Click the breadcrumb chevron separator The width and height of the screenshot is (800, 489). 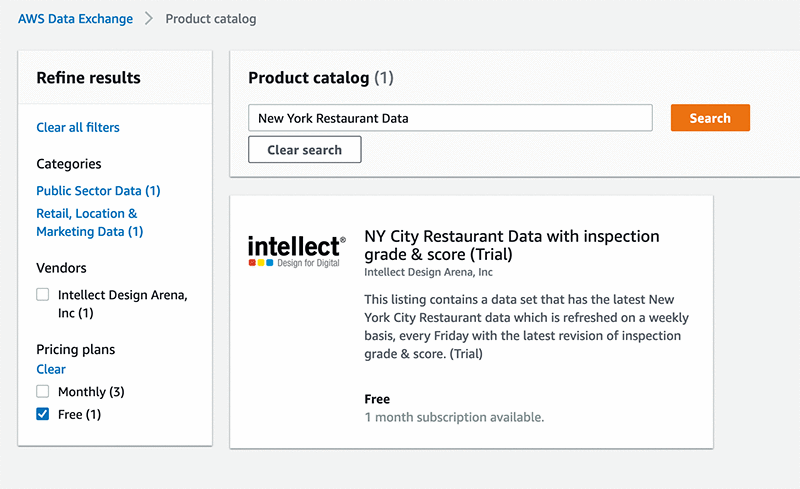click(148, 19)
